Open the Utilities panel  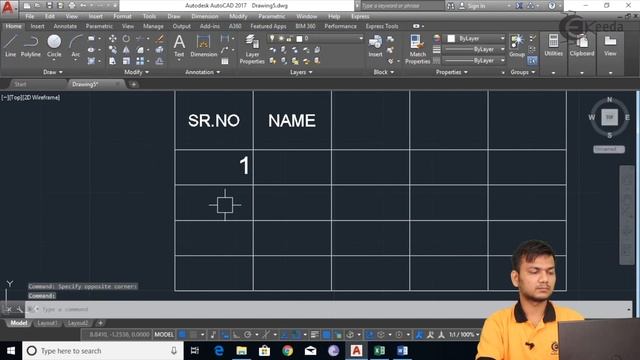[553, 45]
